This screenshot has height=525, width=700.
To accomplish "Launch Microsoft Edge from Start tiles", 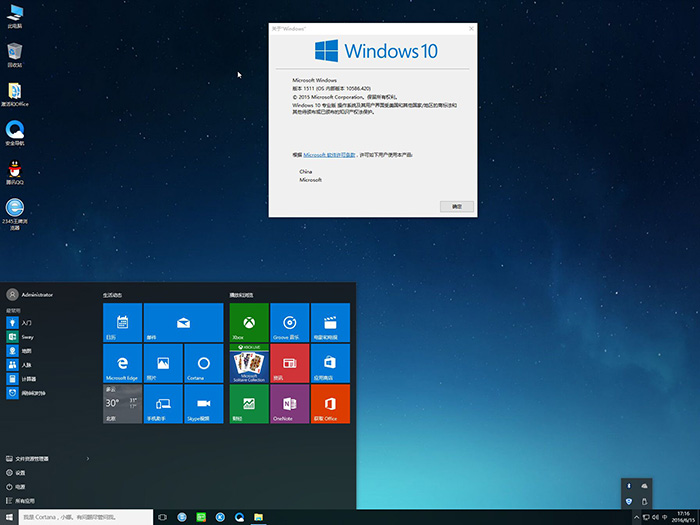I will tap(122, 363).
